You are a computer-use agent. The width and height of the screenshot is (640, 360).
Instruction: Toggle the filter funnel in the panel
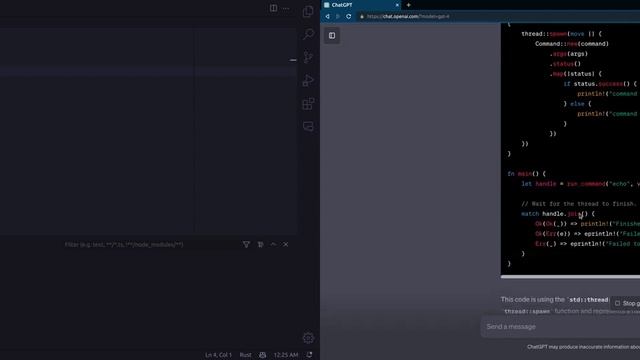coord(246,244)
